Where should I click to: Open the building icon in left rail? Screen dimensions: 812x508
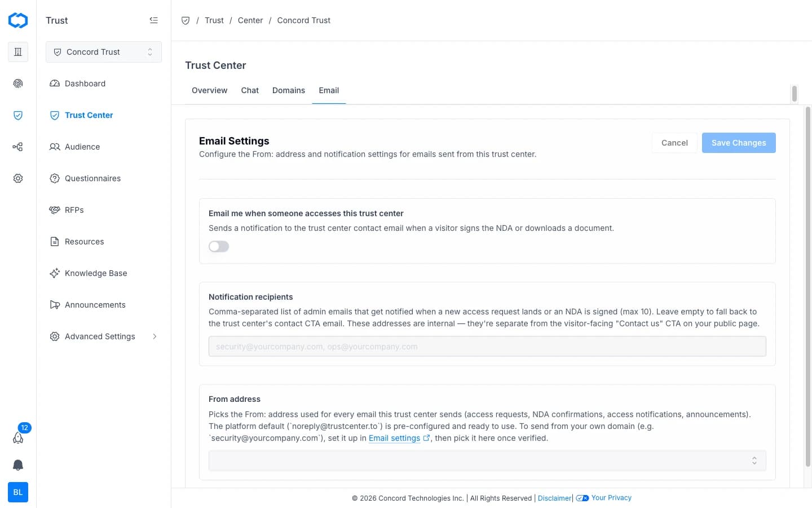[x=18, y=52]
